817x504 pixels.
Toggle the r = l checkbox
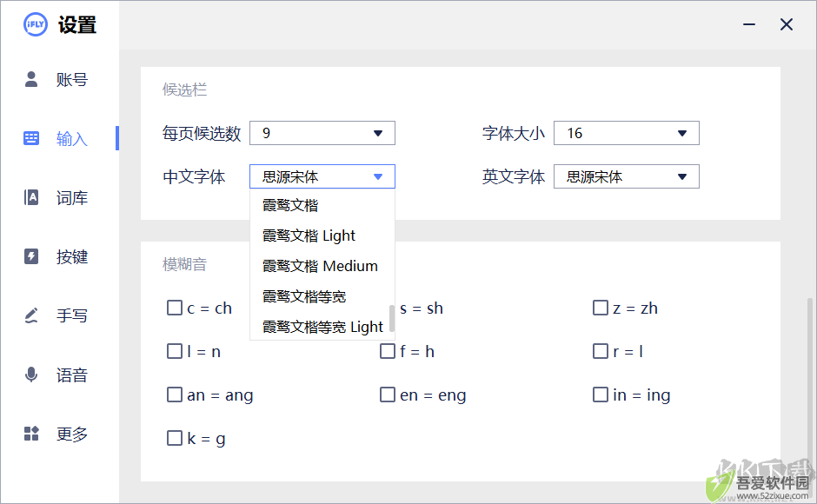pyautogui.click(x=601, y=351)
